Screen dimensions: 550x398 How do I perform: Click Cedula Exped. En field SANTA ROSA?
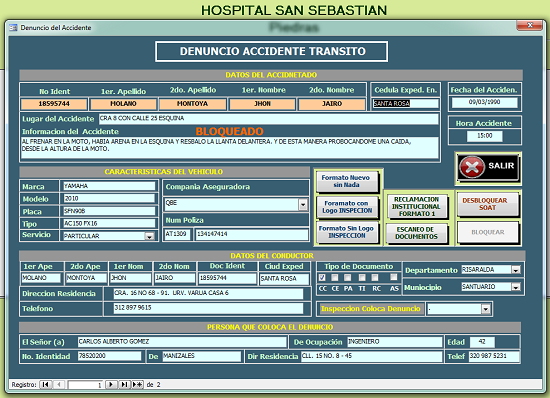tap(405, 103)
